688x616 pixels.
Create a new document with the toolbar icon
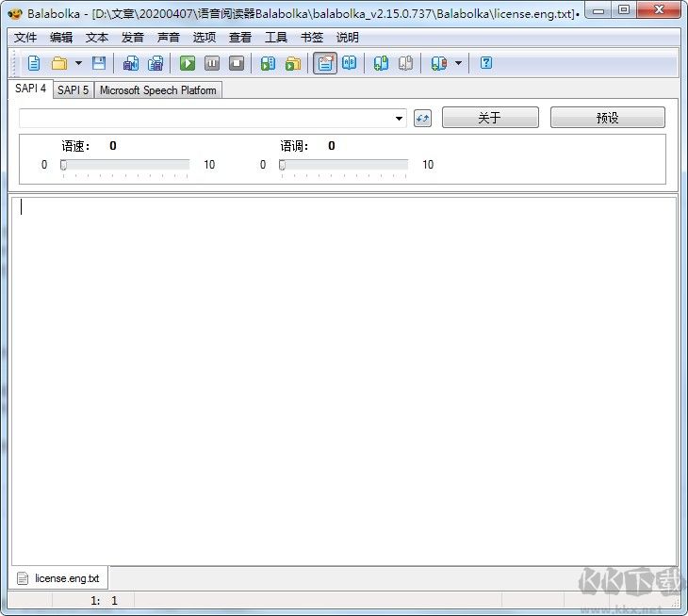pyautogui.click(x=34, y=63)
